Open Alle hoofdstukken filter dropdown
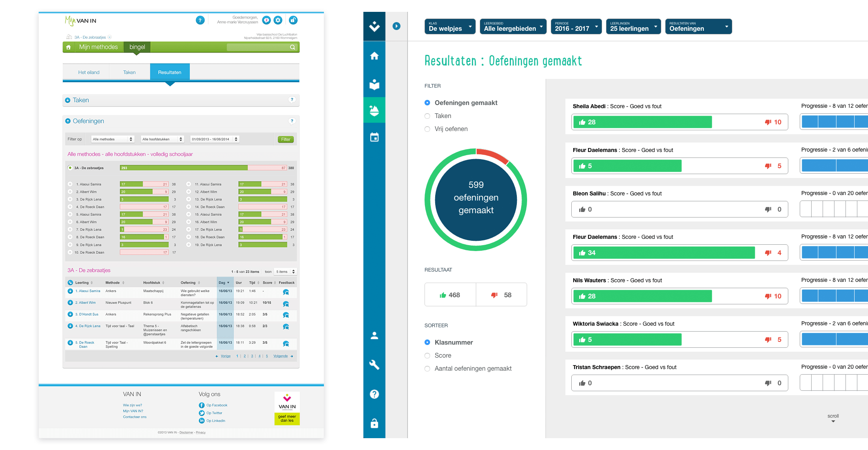The height and width of the screenshot is (450, 868). coord(163,139)
